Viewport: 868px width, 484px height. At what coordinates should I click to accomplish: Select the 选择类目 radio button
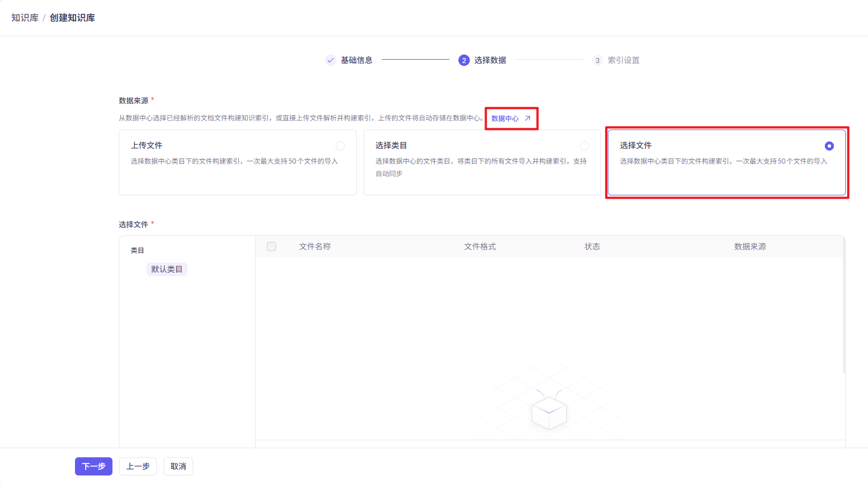[x=585, y=146]
